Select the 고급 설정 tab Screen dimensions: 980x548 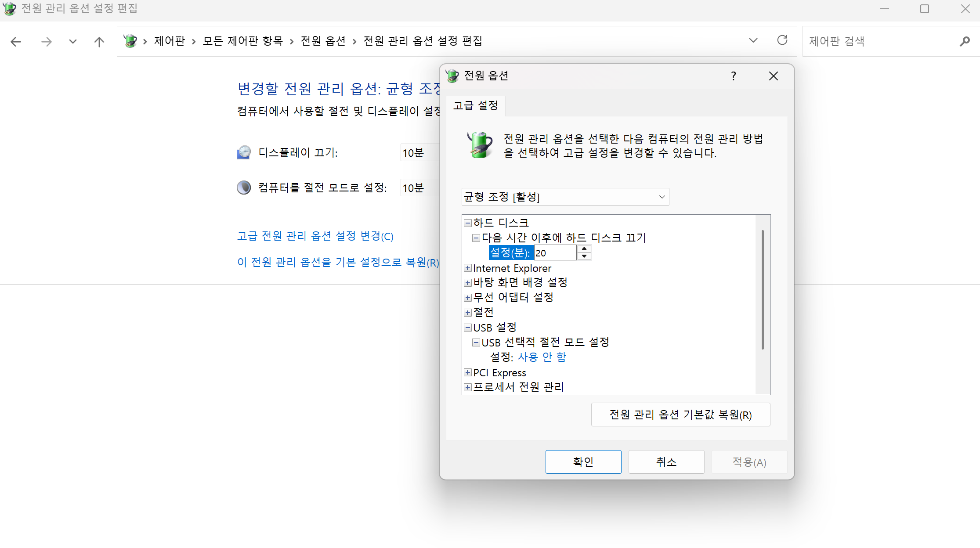click(x=475, y=106)
